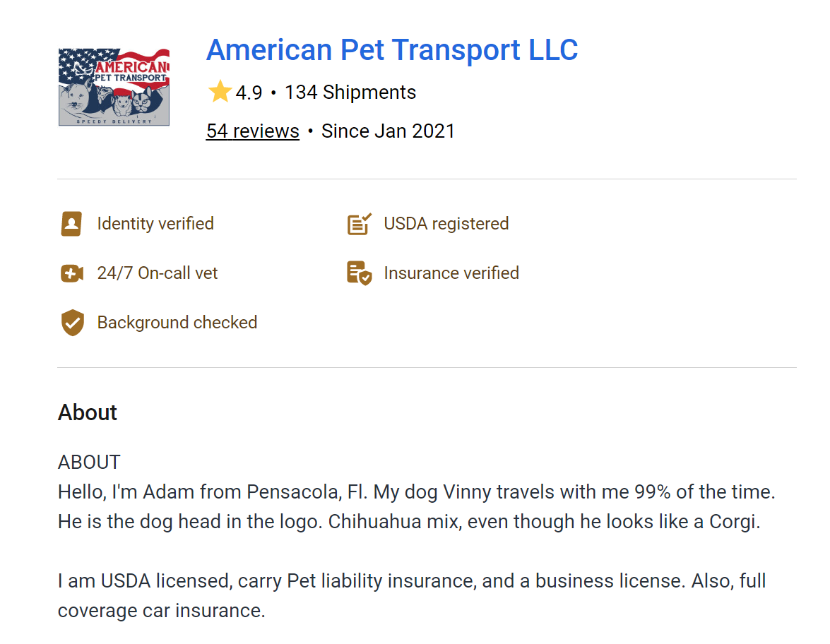This screenshot has height=644, width=830.
Task: Select the Background checked label
Action: [177, 323]
